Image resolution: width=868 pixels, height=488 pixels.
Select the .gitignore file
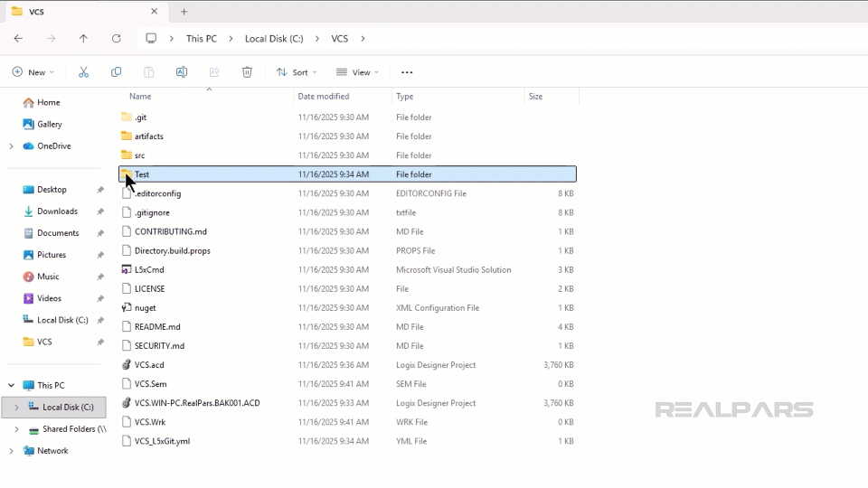pos(347,212)
